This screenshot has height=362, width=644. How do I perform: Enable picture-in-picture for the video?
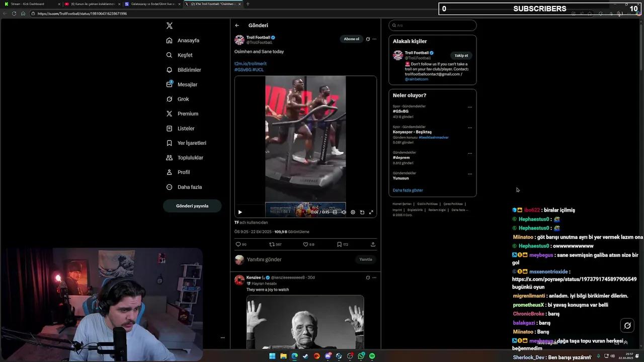click(x=362, y=212)
